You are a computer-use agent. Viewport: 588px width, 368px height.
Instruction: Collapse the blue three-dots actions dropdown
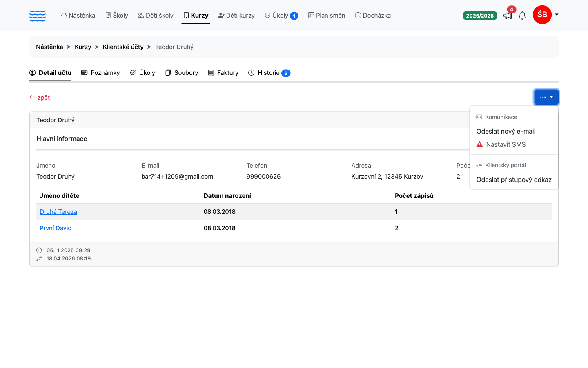[x=546, y=97]
